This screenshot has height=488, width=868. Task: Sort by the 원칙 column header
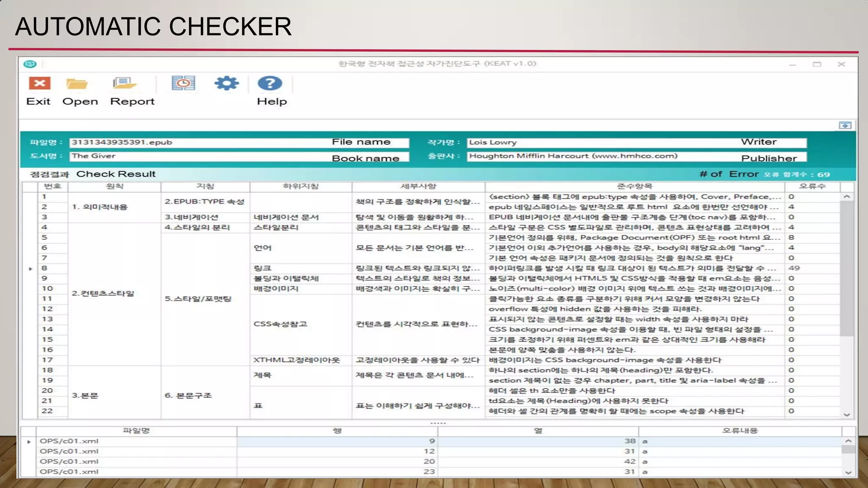point(114,186)
